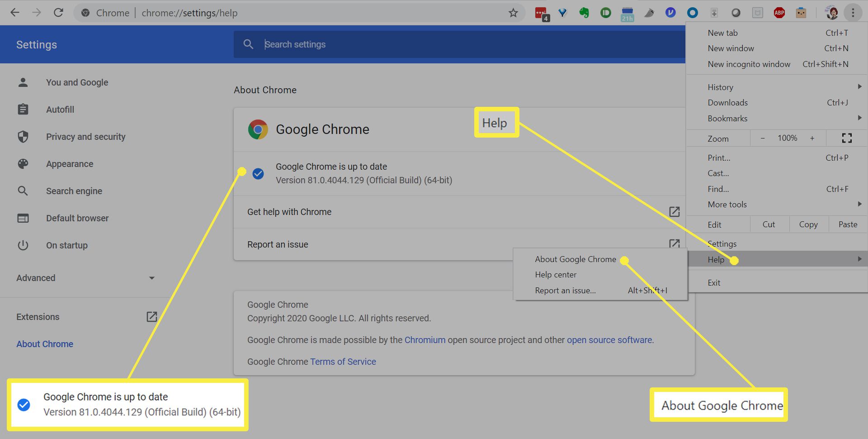Click the Report an issue row
The image size is (868, 439).
(x=459, y=244)
